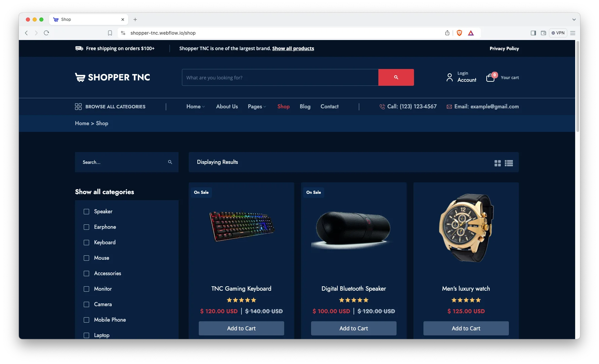The image size is (599, 364).
Task: Go to the Blog page
Action: click(x=305, y=107)
